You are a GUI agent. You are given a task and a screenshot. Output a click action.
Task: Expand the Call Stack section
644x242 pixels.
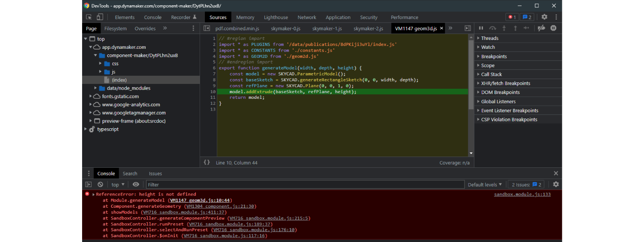pyautogui.click(x=478, y=74)
